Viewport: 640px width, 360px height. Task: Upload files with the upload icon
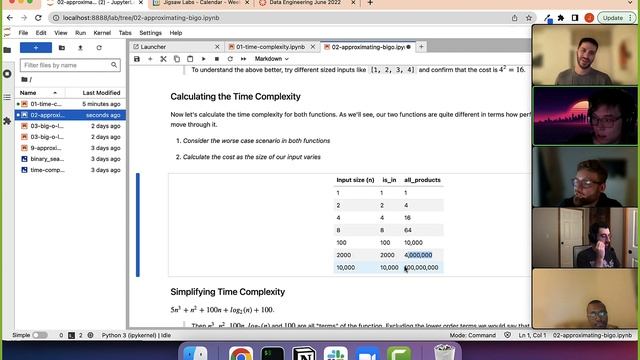[80, 48]
